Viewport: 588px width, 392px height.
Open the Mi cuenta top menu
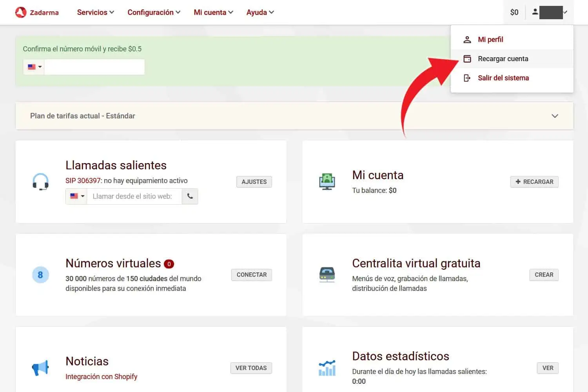coord(214,12)
